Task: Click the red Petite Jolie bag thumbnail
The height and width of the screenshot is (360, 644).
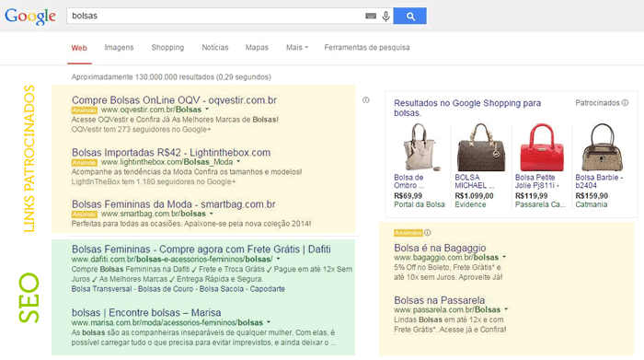Action: [x=542, y=147]
